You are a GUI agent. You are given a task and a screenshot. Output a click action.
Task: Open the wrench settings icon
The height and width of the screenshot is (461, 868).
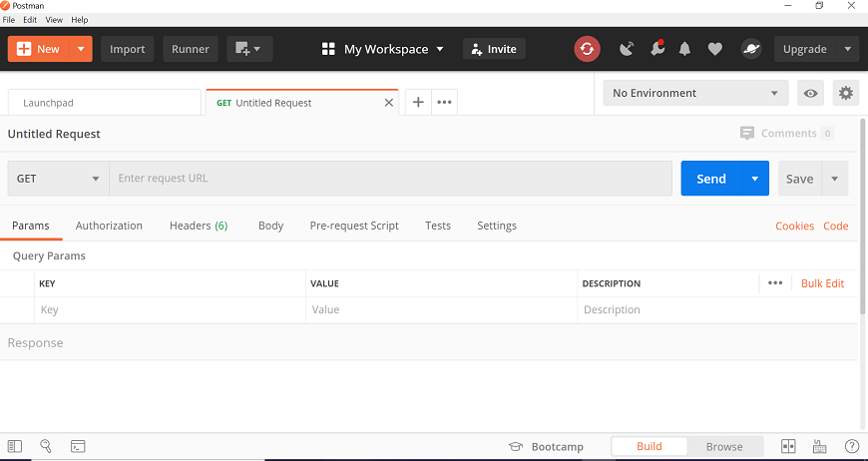[x=657, y=49]
